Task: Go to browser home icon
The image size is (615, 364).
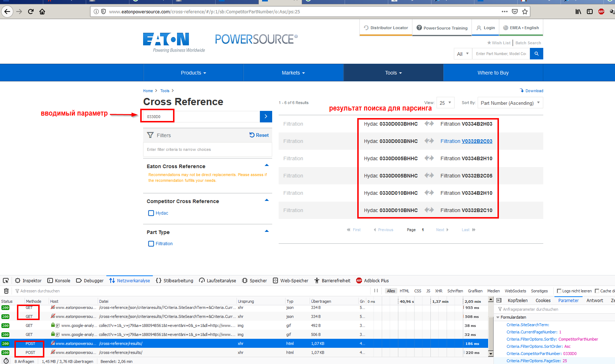Action: 42,12
